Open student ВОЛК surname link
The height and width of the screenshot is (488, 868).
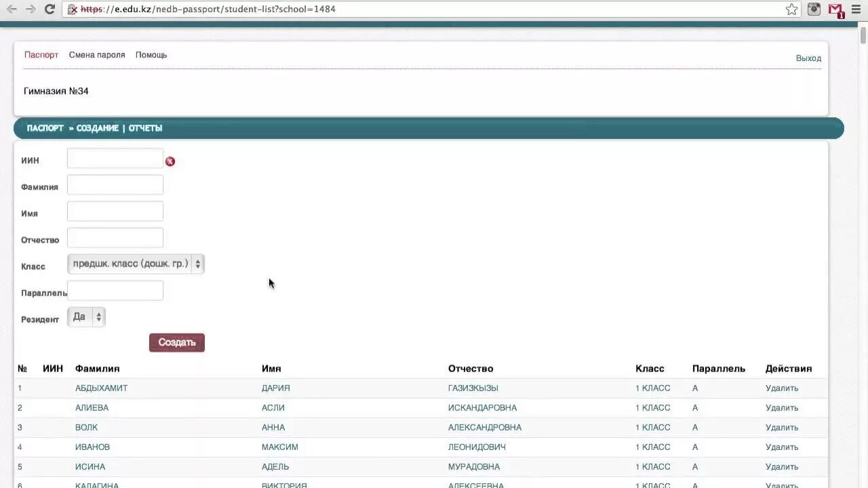tap(86, 428)
